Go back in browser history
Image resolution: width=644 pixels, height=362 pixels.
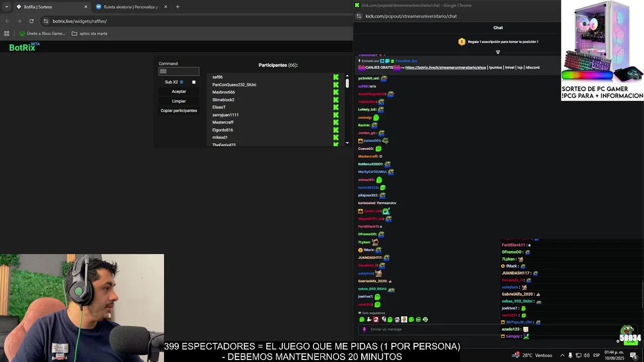[x=7, y=21]
